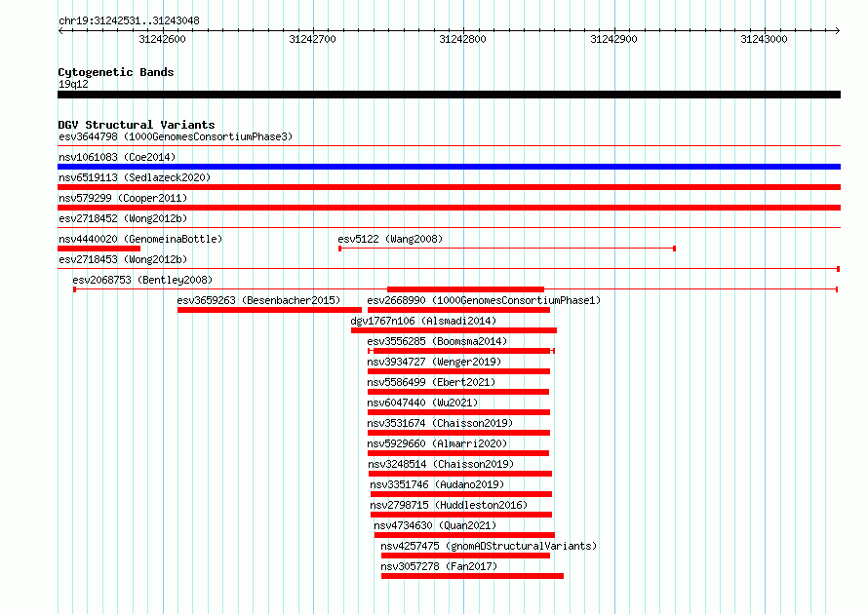Open esv2718453 (Wong2012b) variant
868x614 pixels.
click(x=123, y=259)
